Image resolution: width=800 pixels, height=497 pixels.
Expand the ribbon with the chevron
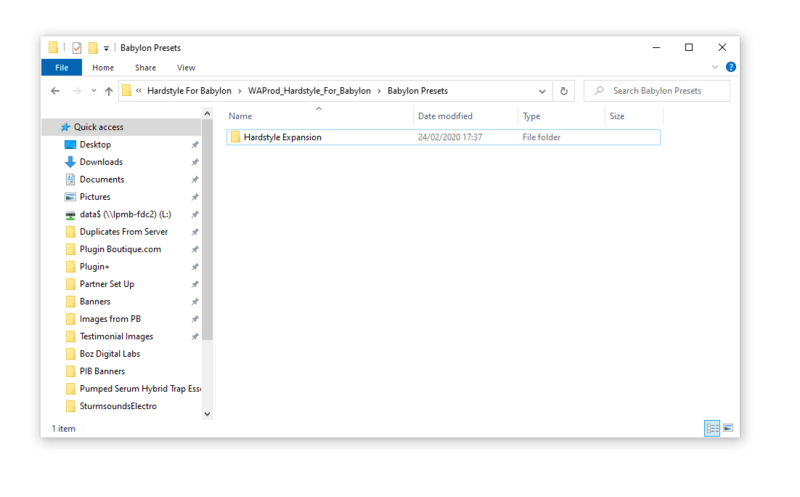(715, 68)
